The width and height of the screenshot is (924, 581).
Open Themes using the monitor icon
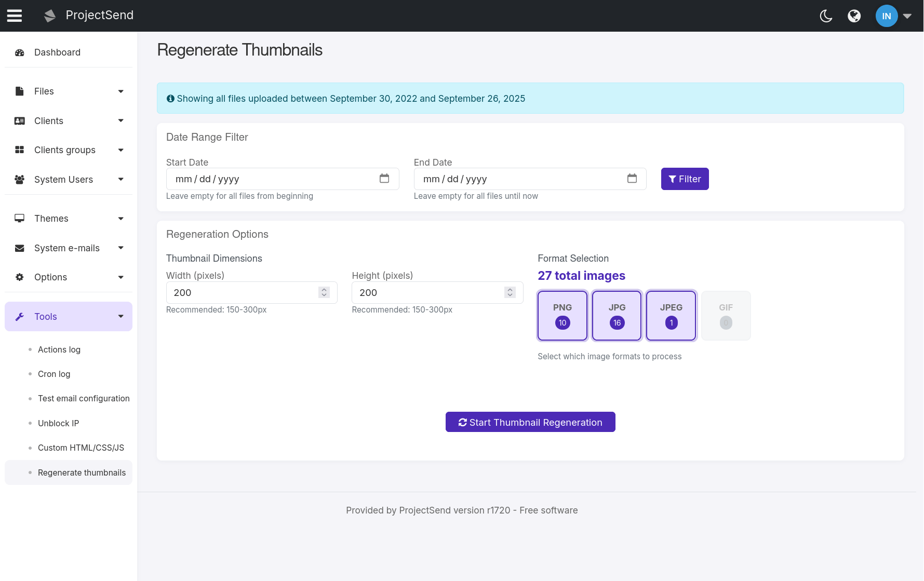pyautogui.click(x=19, y=218)
